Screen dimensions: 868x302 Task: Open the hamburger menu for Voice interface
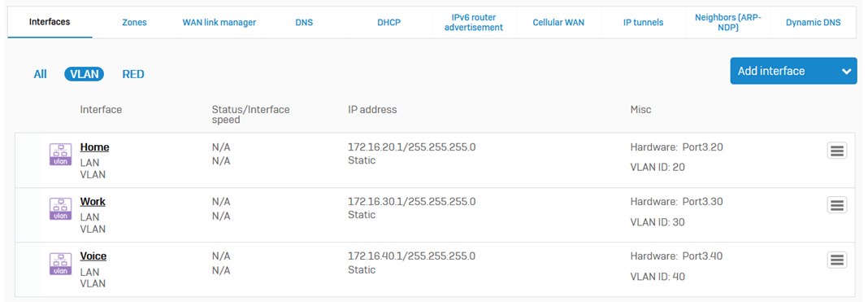837,260
